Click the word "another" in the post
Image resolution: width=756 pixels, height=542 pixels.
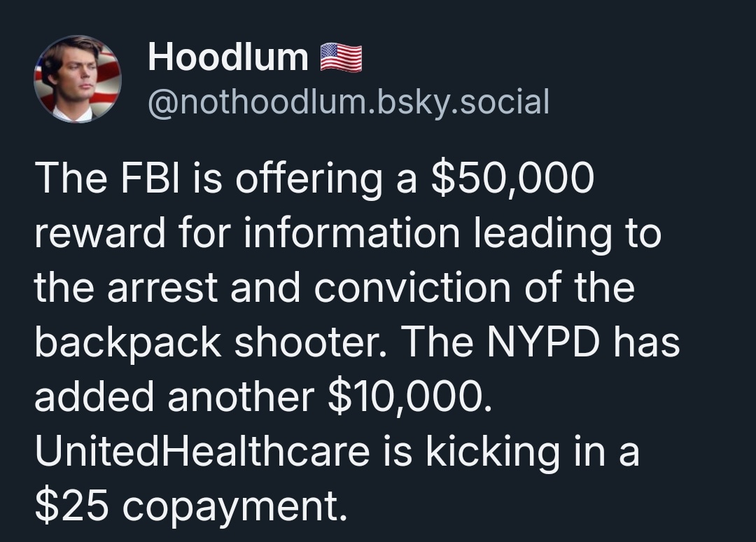241,397
